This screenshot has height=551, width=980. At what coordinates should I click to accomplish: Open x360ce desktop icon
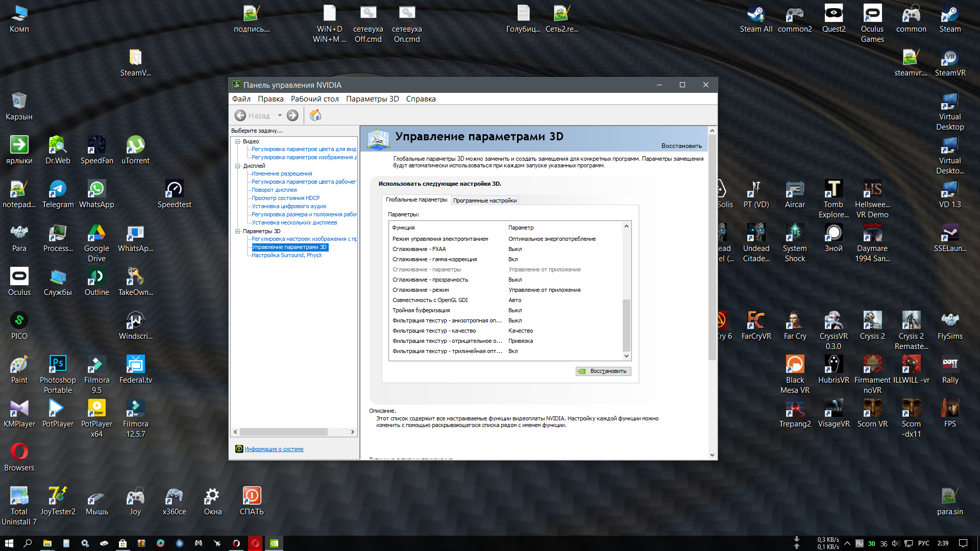[174, 502]
